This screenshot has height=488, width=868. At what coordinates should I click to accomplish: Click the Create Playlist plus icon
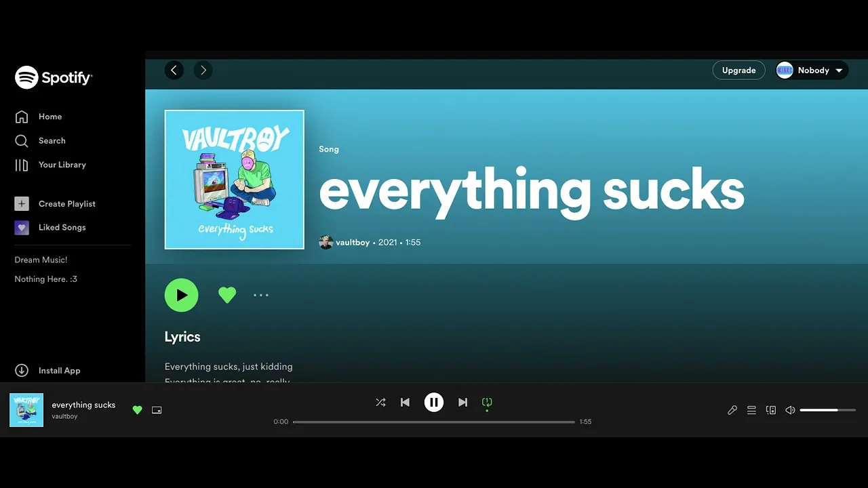pos(22,203)
